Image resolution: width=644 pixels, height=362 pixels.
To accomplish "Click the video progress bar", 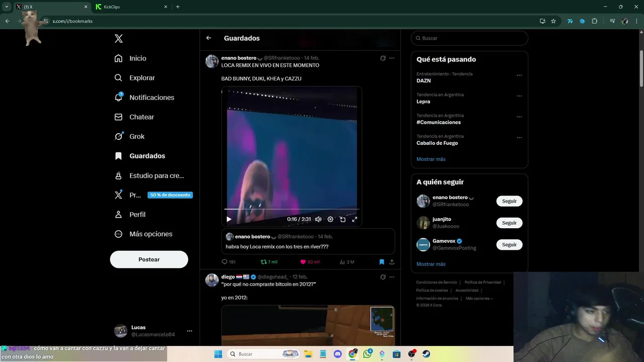I will point(292,209).
